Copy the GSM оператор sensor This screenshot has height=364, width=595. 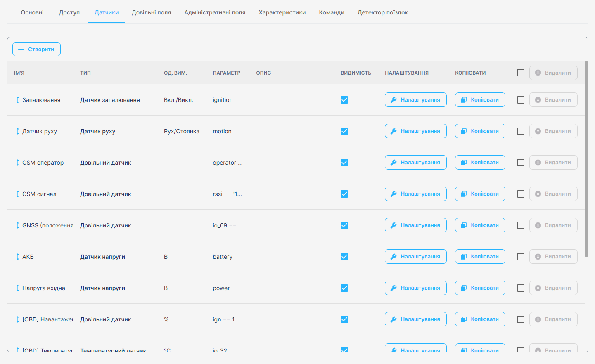click(x=480, y=163)
